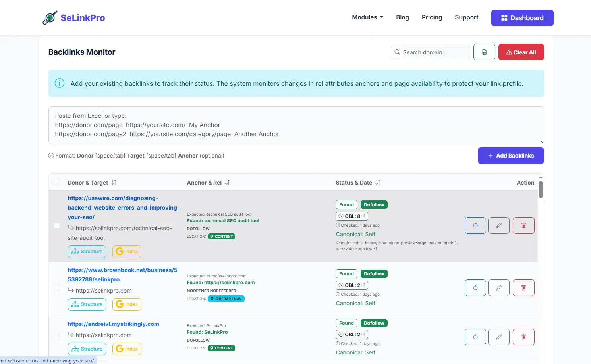Open the Blog page
The image size is (591, 364).
(x=402, y=17)
